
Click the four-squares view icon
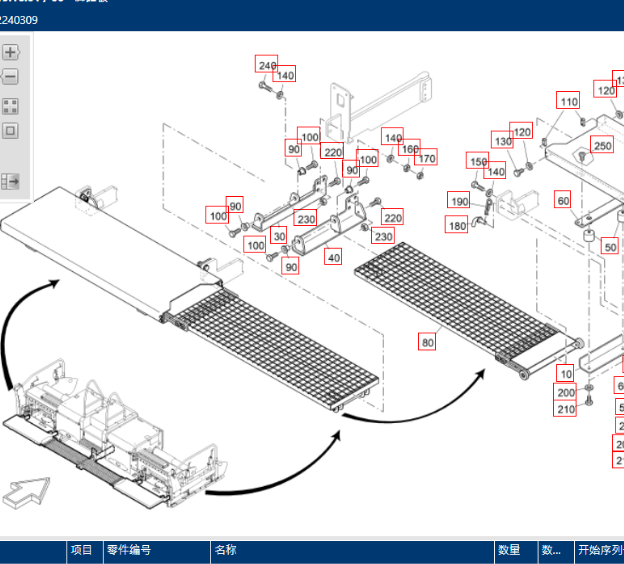(11, 106)
